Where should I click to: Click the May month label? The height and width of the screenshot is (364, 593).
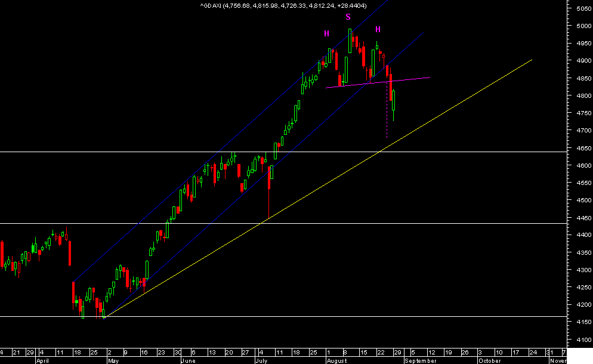(113, 360)
